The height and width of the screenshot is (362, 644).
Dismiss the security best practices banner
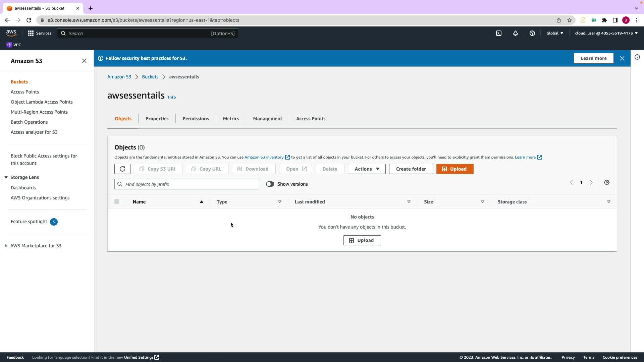coord(622,58)
